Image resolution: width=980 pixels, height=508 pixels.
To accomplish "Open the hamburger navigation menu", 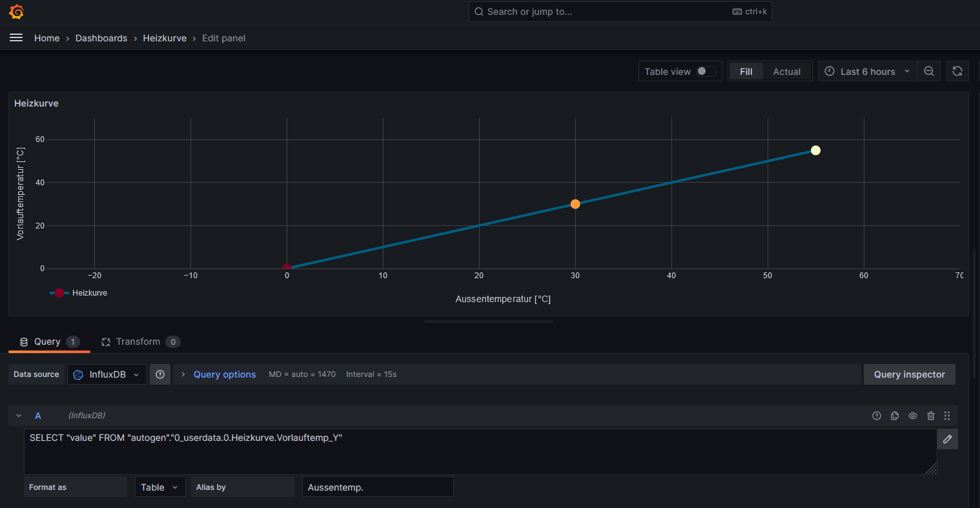I will tap(16, 38).
